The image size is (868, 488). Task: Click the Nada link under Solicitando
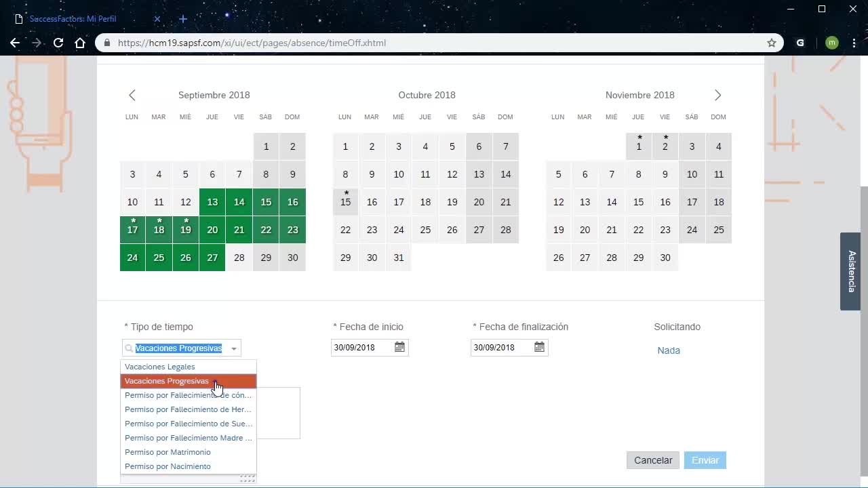669,350
